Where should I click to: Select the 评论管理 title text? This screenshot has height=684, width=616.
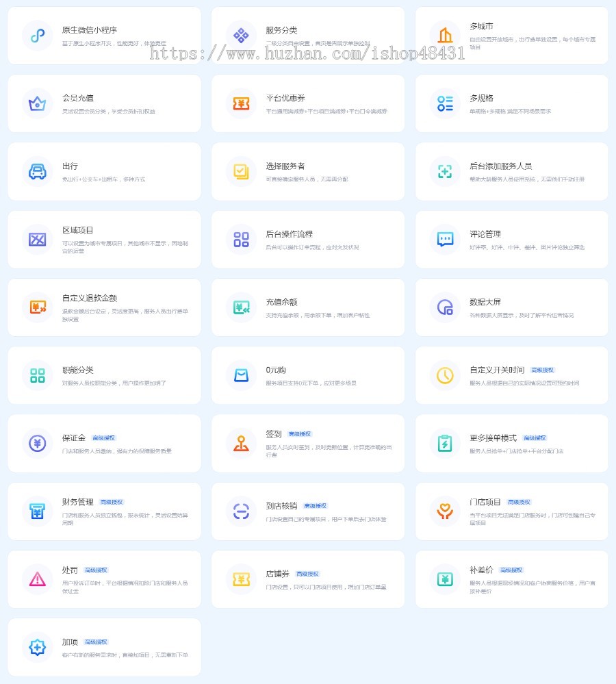[485, 234]
